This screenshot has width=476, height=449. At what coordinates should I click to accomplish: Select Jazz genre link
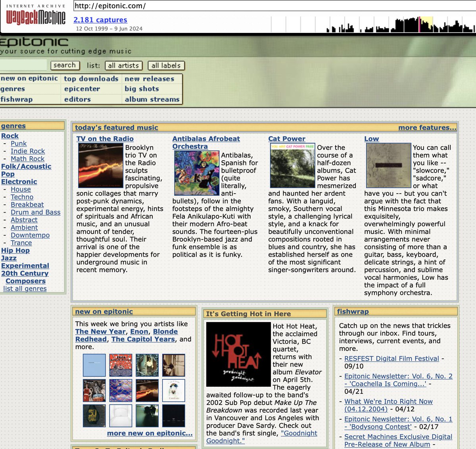tap(9, 258)
